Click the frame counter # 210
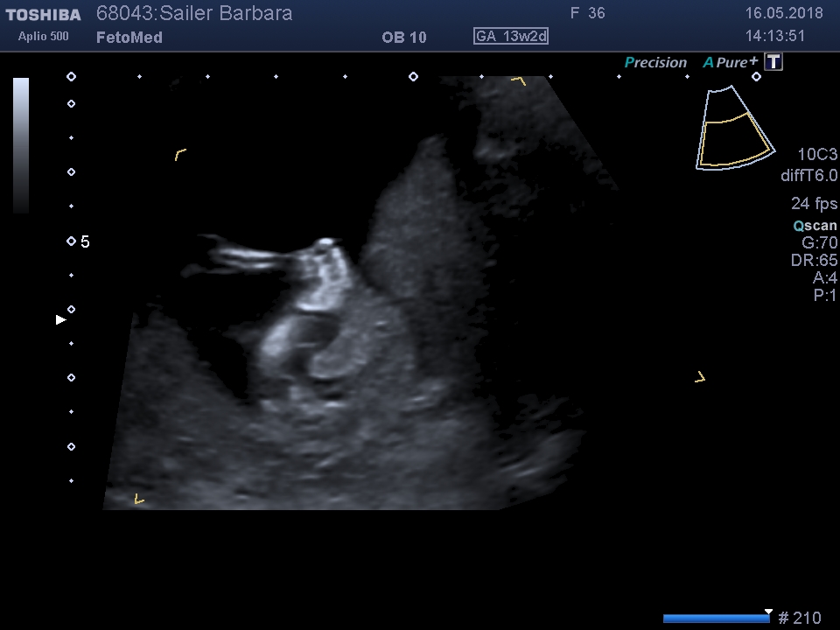Image resolution: width=840 pixels, height=630 pixels. pyautogui.click(x=799, y=619)
